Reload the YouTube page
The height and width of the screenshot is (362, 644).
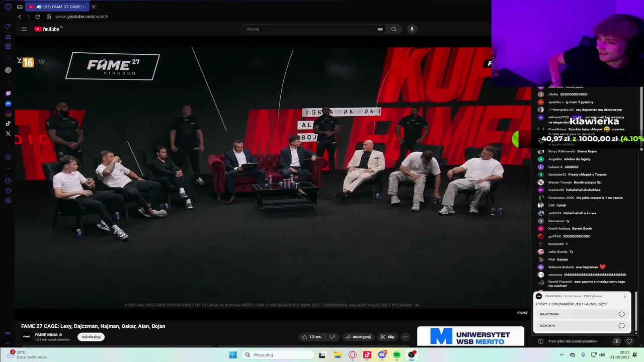38,17
